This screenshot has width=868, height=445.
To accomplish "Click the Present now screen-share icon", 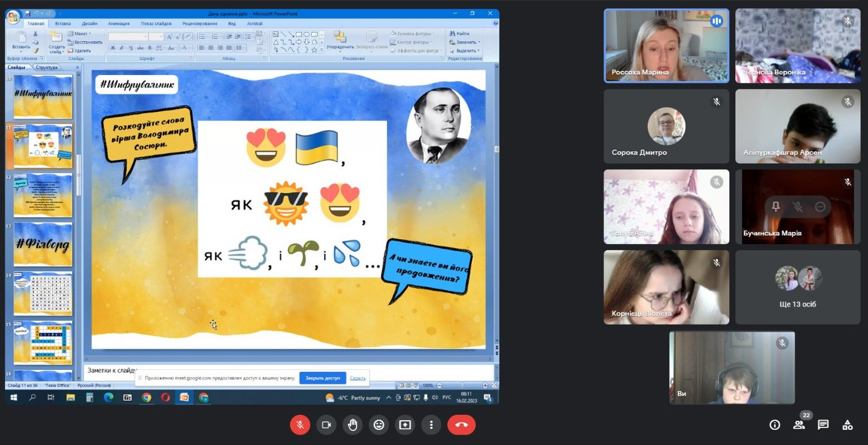I will pos(405,425).
